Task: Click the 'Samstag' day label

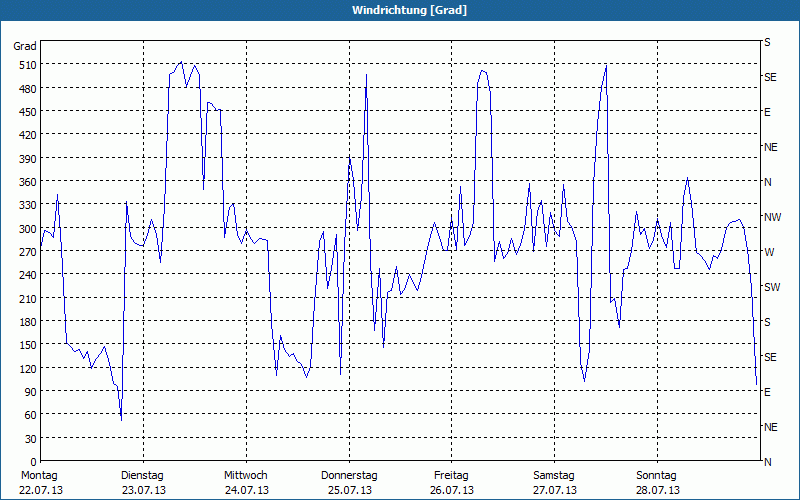Action: 554,476
